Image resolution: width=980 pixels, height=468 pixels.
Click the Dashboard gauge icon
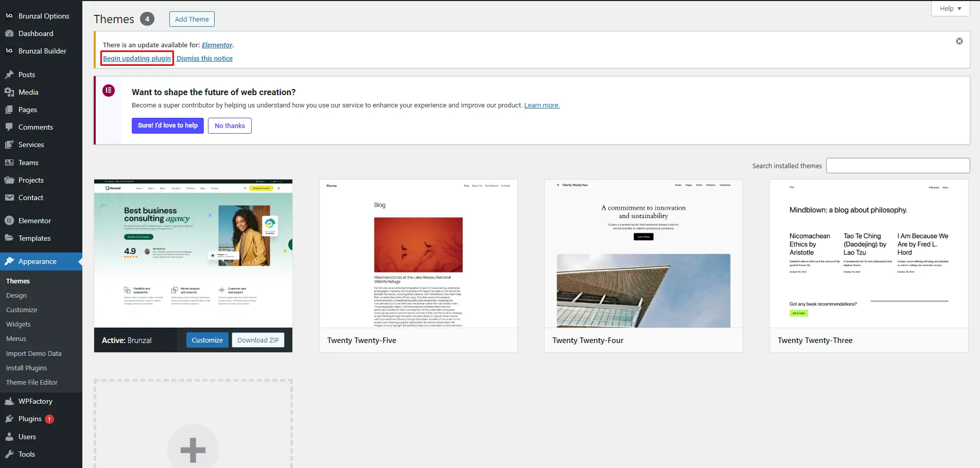9,33
